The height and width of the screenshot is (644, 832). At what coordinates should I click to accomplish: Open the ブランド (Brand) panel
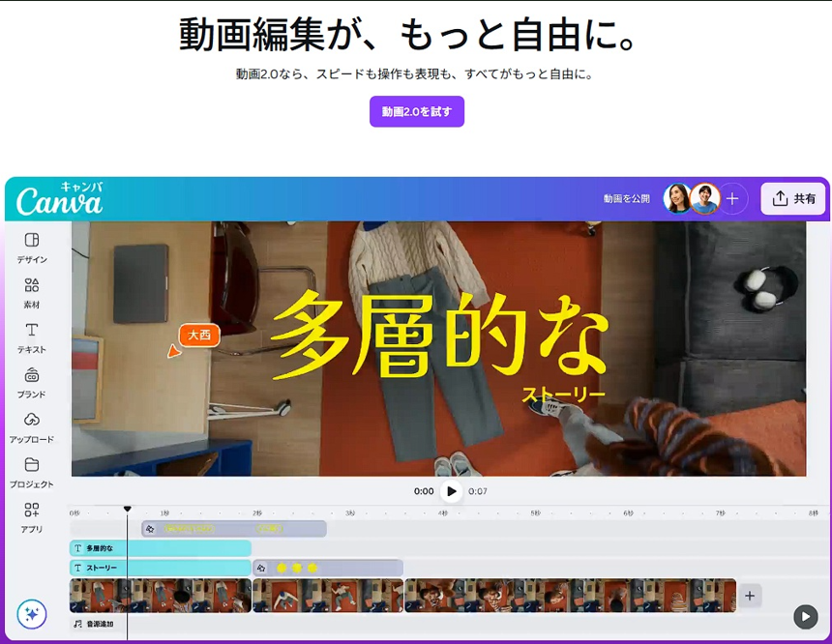tap(32, 381)
